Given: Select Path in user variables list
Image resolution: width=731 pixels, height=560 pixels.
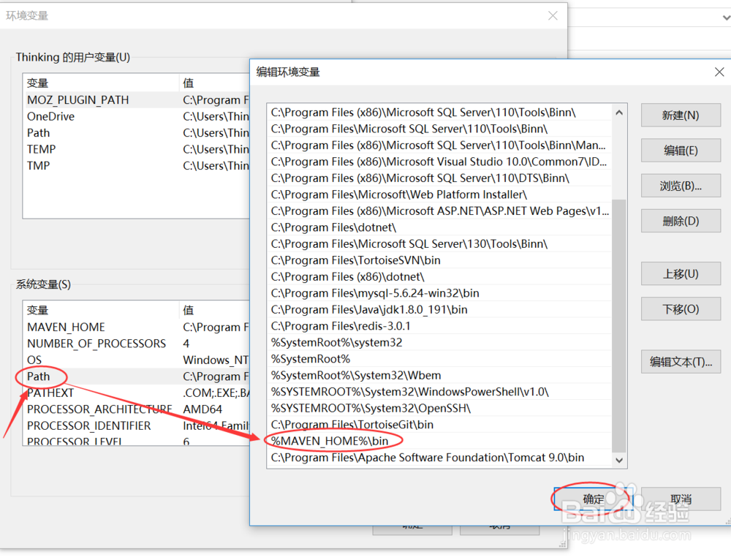Looking at the screenshot, I should (136, 133).
